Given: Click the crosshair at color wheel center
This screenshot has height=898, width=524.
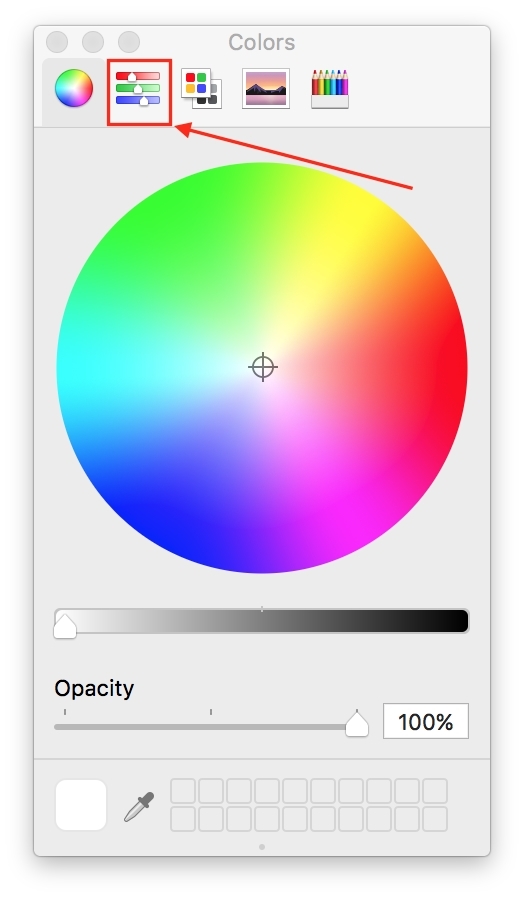Looking at the screenshot, I should pos(263,367).
